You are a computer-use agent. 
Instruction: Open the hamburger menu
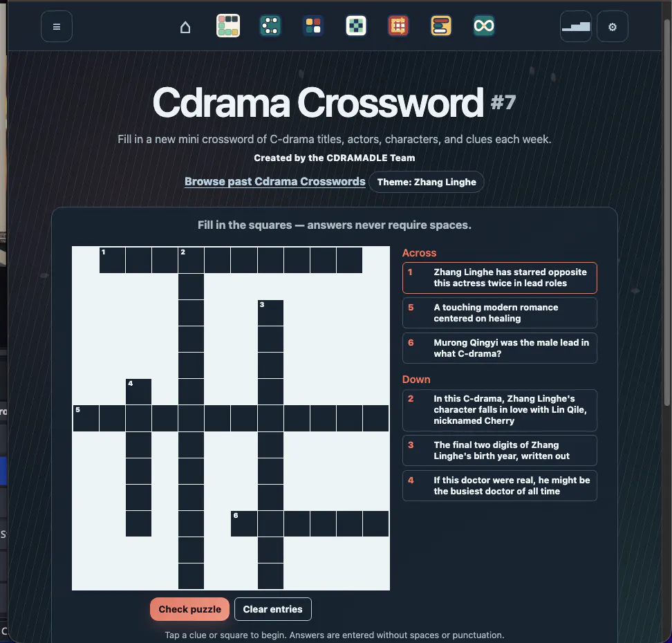pos(57,26)
